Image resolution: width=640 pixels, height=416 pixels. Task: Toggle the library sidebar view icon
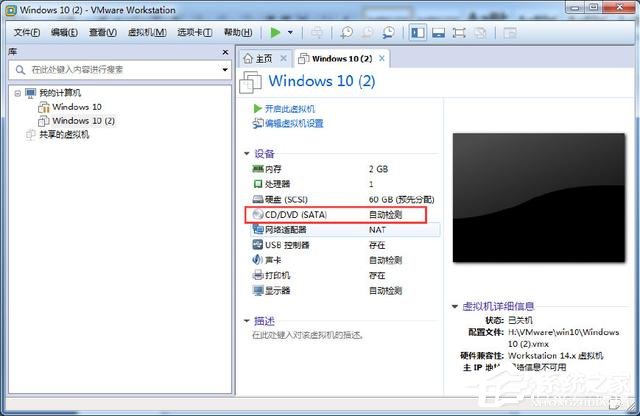click(417, 32)
